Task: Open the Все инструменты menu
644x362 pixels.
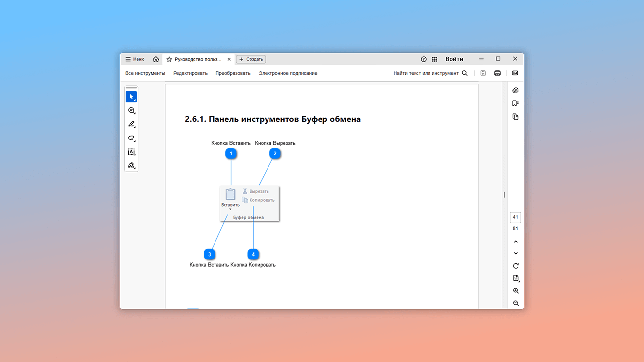Action: (x=145, y=73)
